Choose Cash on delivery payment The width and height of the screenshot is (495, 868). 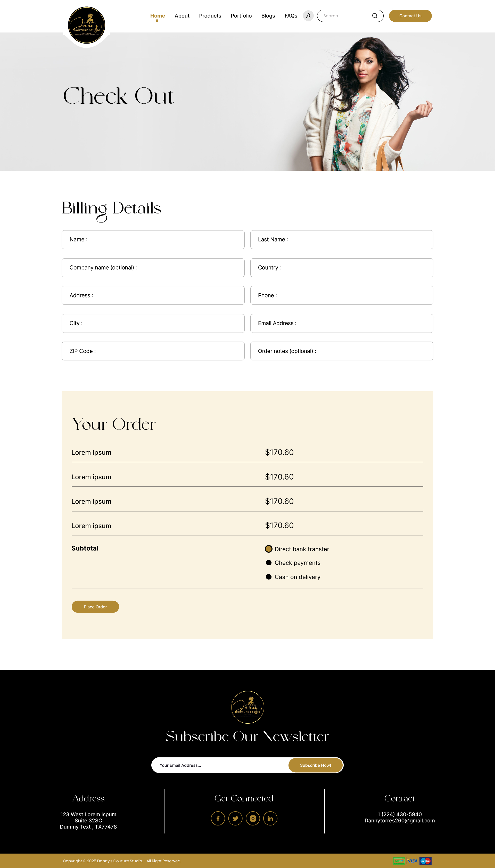pos(269,577)
